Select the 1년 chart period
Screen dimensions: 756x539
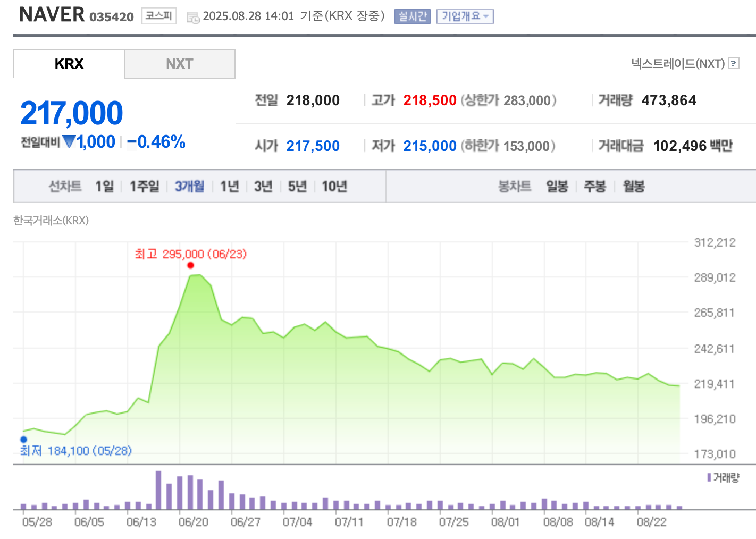point(228,186)
